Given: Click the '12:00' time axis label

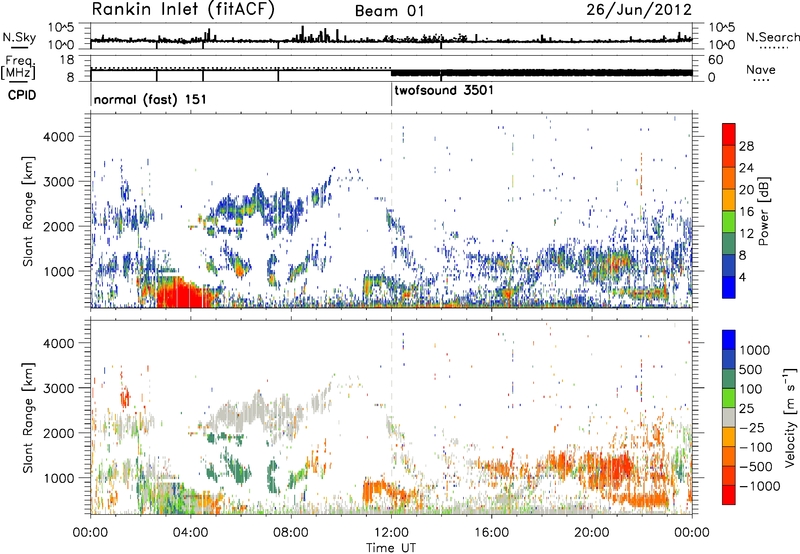Looking at the screenshot, I should 391,533.
